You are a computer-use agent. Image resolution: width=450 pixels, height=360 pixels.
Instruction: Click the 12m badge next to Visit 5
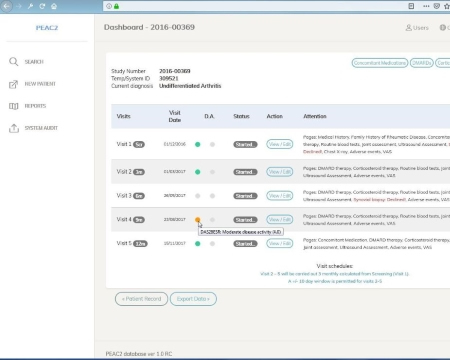click(140, 244)
